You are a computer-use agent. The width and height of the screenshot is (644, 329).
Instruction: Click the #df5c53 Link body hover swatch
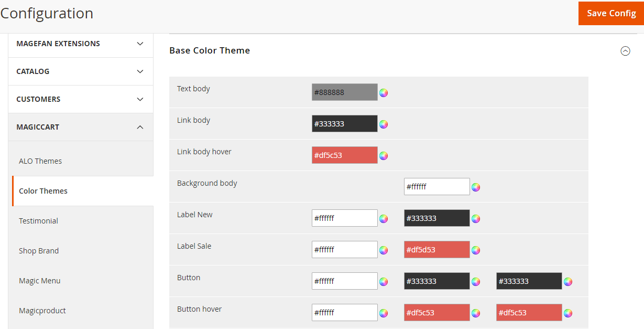pyautogui.click(x=344, y=155)
